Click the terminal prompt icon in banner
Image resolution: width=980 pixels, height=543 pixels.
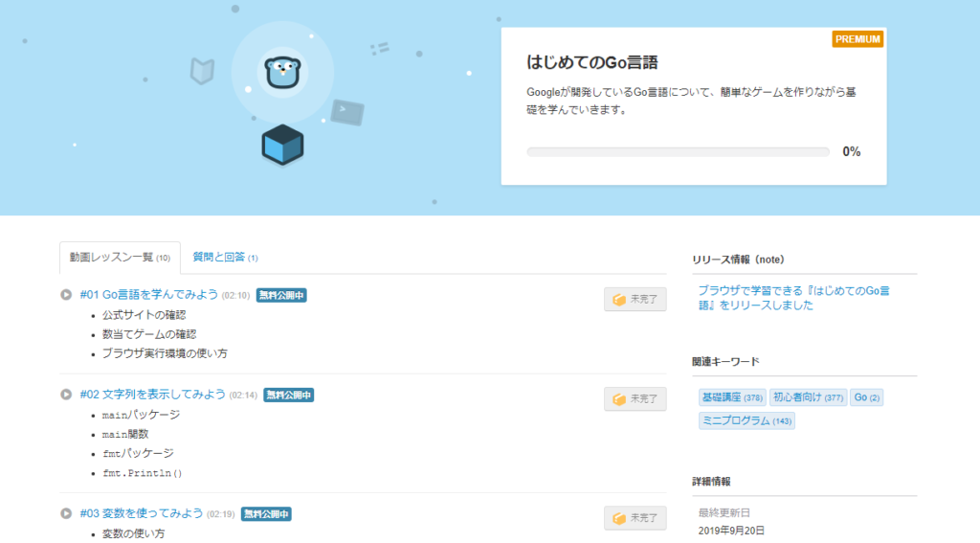[346, 112]
